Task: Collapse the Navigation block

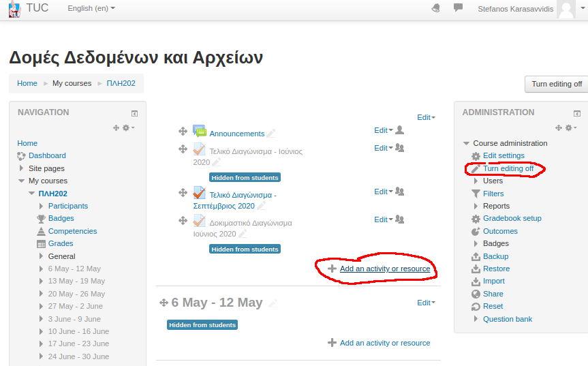Action: point(134,113)
